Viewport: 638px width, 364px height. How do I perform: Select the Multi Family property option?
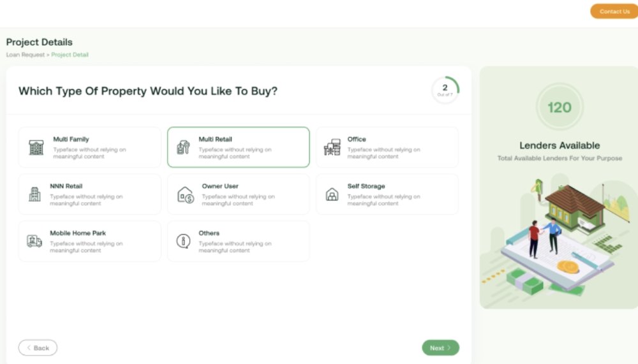pyautogui.click(x=89, y=147)
